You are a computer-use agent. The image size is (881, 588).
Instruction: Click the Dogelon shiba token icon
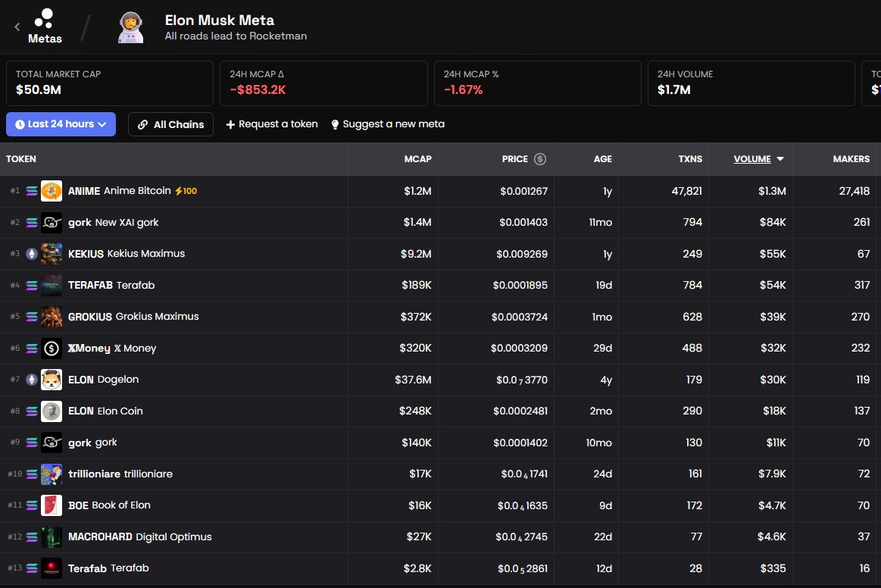[x=51, y=380]
